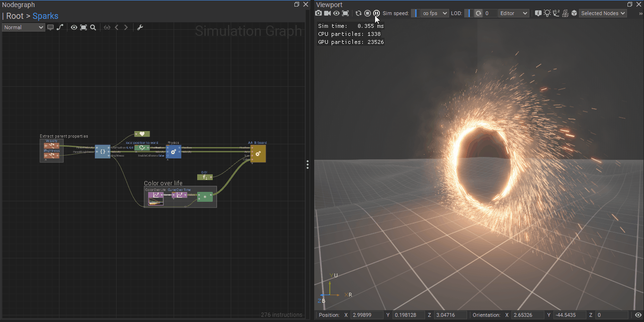Screen dimensions: 644x322
Task: Click the Extract parent properties group title
Action: pos(64,136)
